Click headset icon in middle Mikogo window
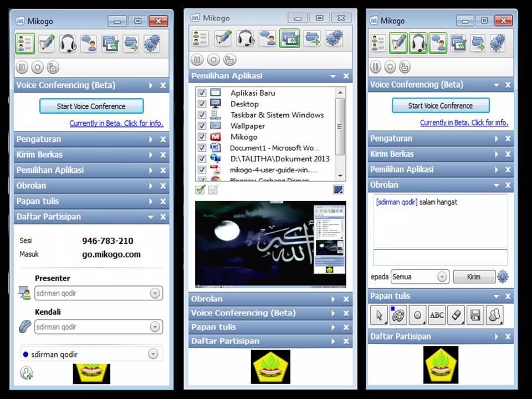This screenshot has width=532, height=399. (x=245, y=38)
